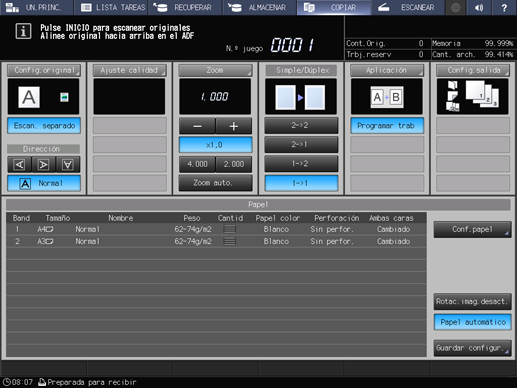
Task: Toggle Papel automático
Action: (472, 322)
